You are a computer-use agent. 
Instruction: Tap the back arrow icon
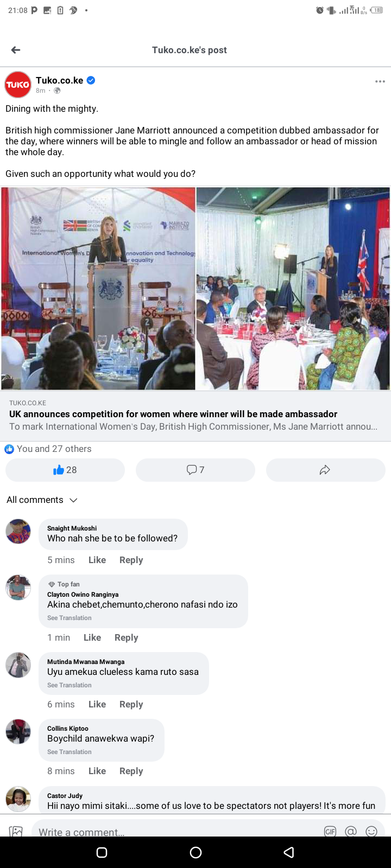[x=16, y=50]
